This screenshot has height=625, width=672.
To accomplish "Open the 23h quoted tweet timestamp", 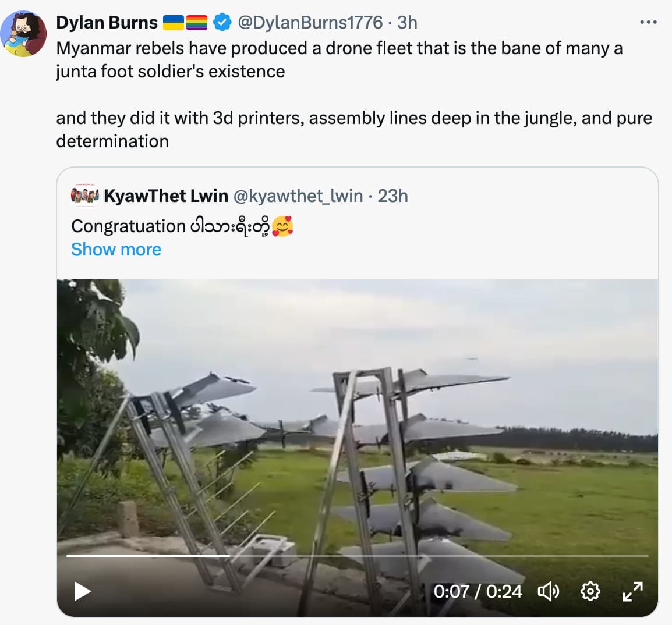I will pos(392,196).
